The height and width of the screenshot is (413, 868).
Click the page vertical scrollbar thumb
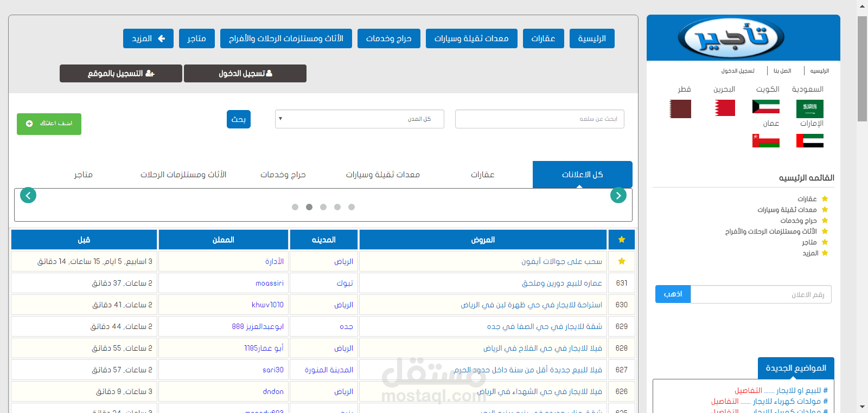[x=862, y=69]
